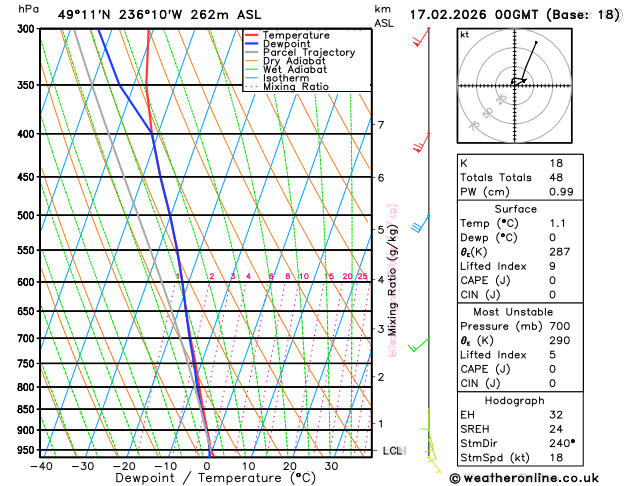Click the 'Dewpoint / Temperature (°C)' axis title
629x486 pixels.
(x=215, y=478)
